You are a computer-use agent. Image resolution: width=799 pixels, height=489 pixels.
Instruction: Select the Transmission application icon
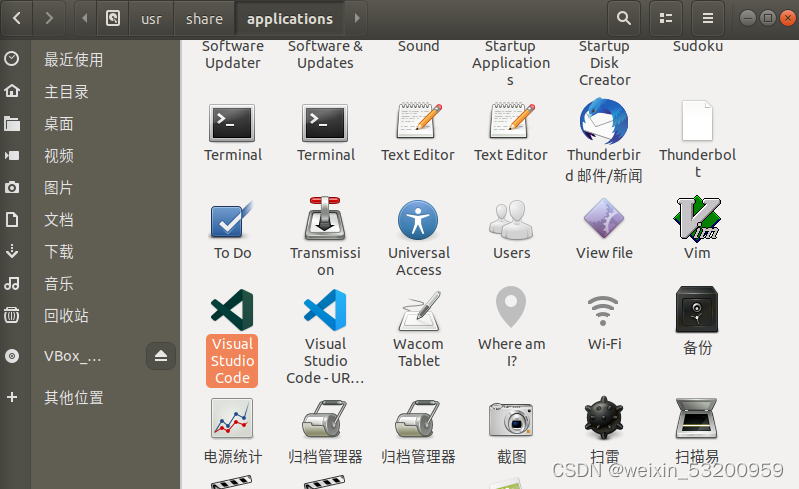pyautogui.click(x=325, y=219)
